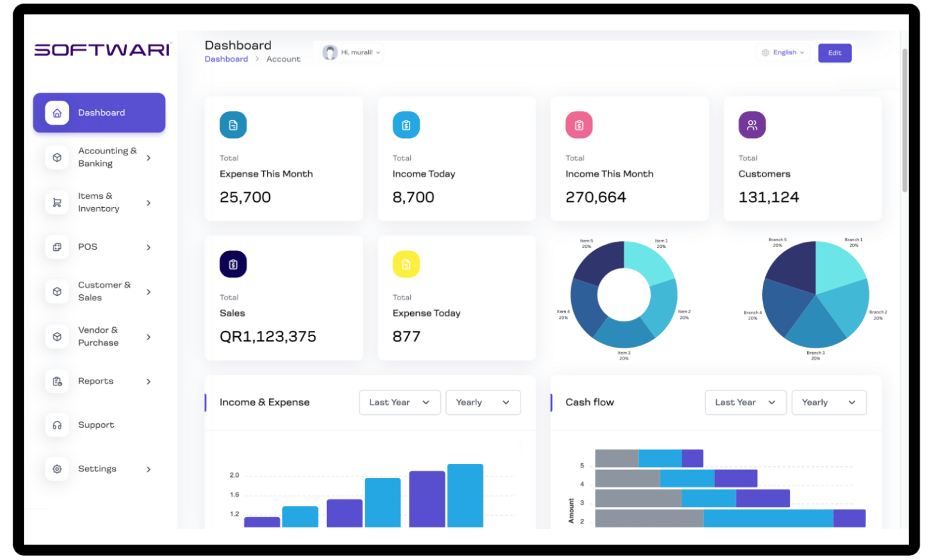Expand the Reports menu chevron
The width and height of the screenshot is (933, 560).
pos(149,381)
